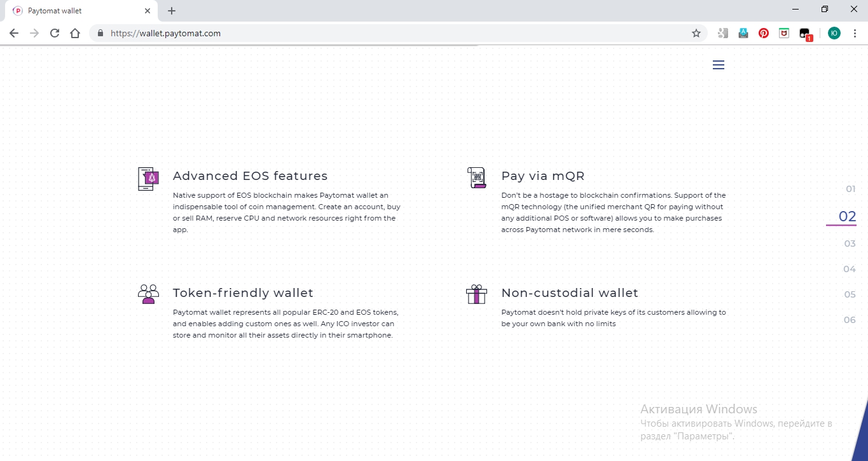Open the Pinterest extension
This screenshot has width=868, height=461.
[764, 33]
